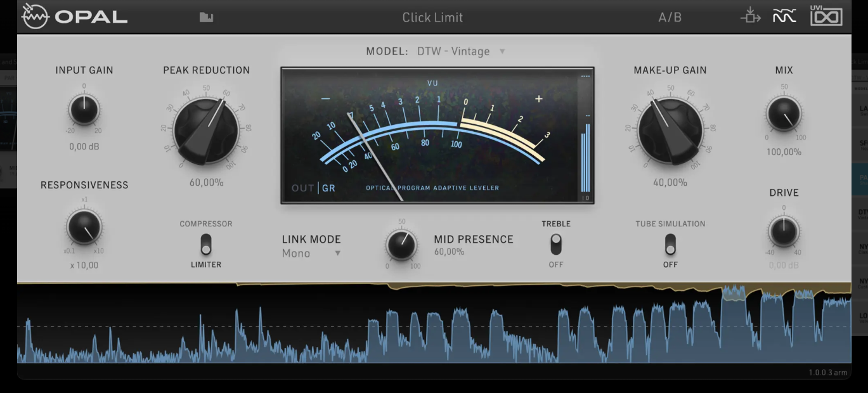The image size is (868, 393).
Task: Toggle the Compressor/Limiter switch
Action: pos(205,244)
